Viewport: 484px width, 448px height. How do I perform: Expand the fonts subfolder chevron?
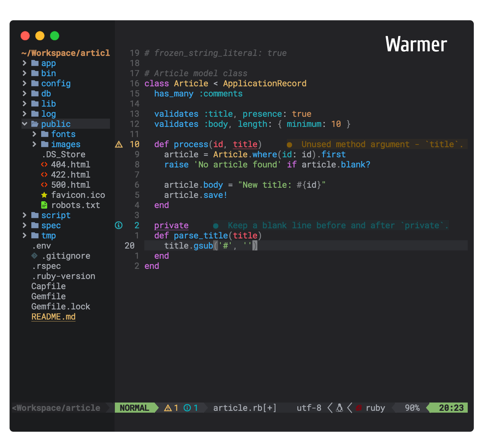coord(34,134)
